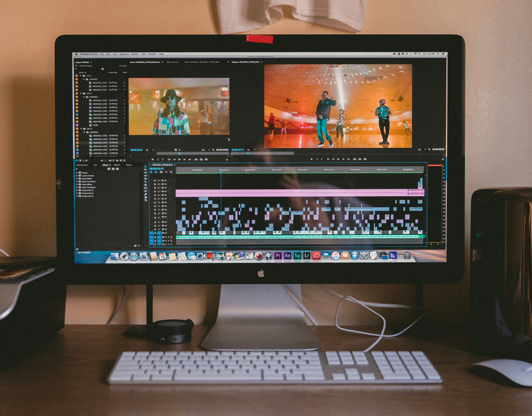Select the Track Select Forward tool
This screenshot has height=416, width=532.
(145, 170)
